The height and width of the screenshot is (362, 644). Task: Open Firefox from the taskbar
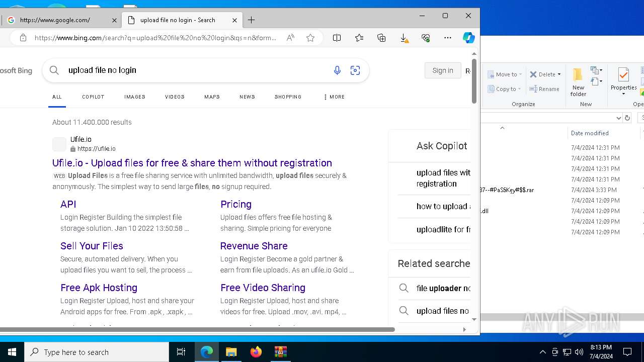click(256, 352)
